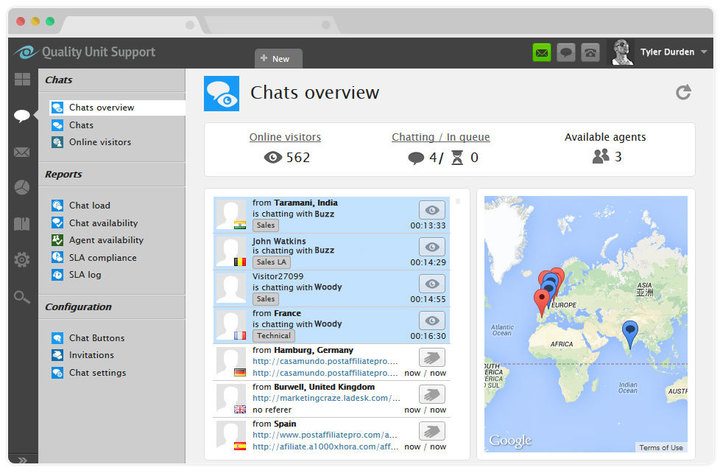This screenshot has height=473, width=720.
Task: Invite the Hamburg, Germany visitor hand button
Action: point(432,357)
